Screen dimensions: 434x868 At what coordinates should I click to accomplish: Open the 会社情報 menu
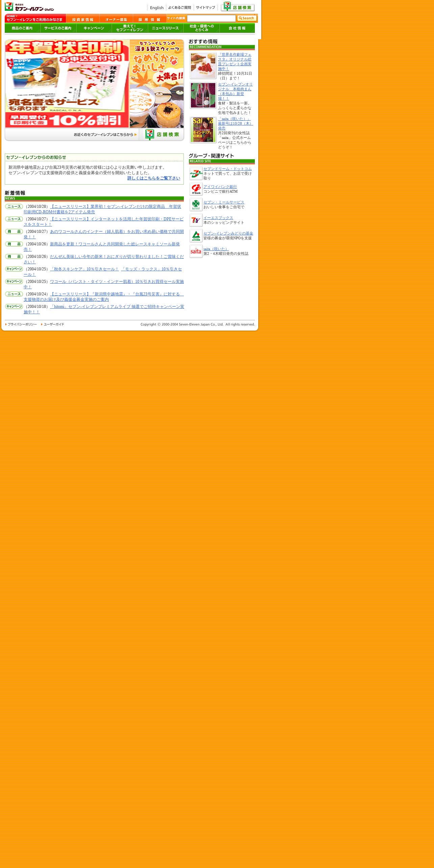(x=237, y=28)
